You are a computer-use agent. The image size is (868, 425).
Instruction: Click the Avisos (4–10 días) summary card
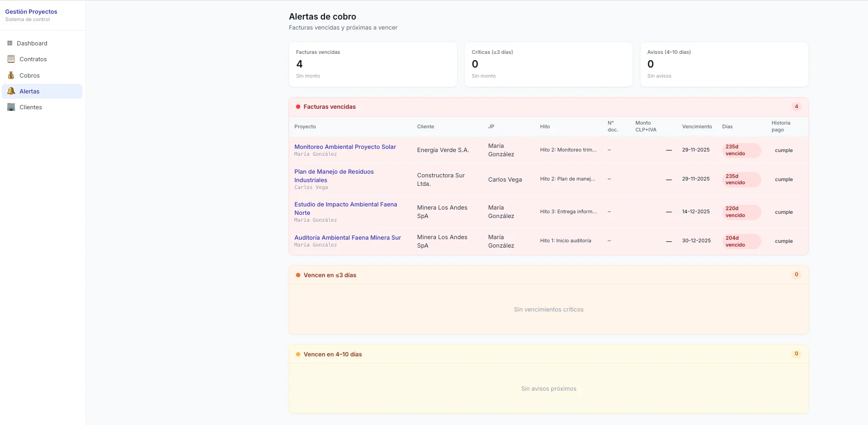pos(724,64)
